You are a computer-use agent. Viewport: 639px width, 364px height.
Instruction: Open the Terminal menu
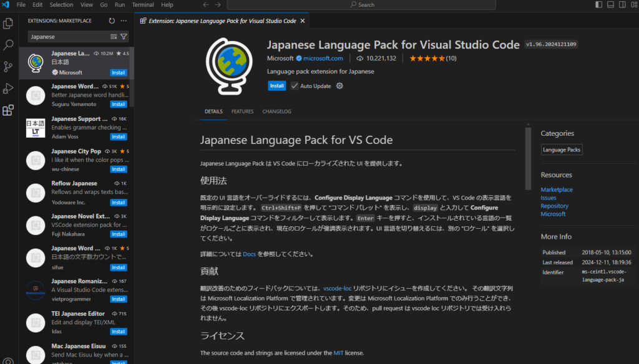pos(143,4)
